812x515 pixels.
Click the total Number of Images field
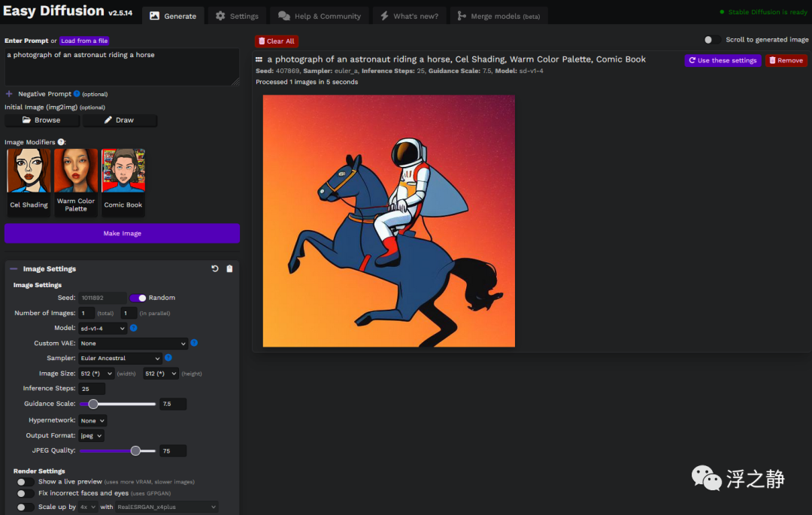click(x=86, y=314)
